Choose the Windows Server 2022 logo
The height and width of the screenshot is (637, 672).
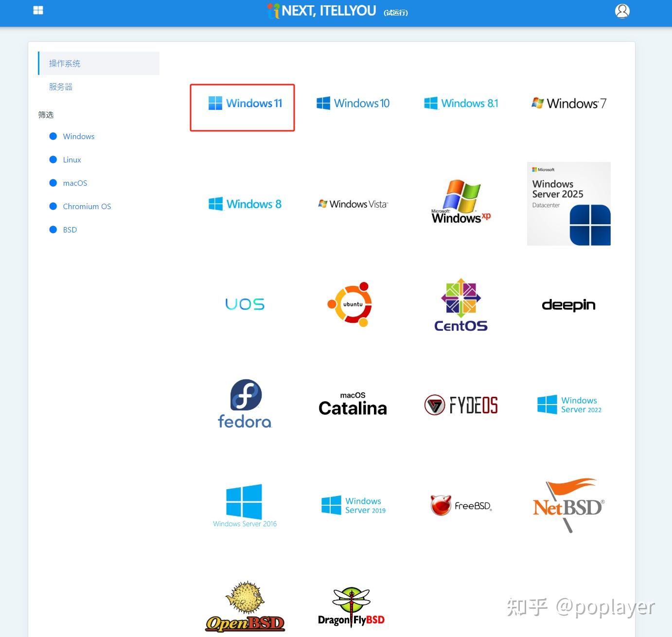(x=569, y=405)
